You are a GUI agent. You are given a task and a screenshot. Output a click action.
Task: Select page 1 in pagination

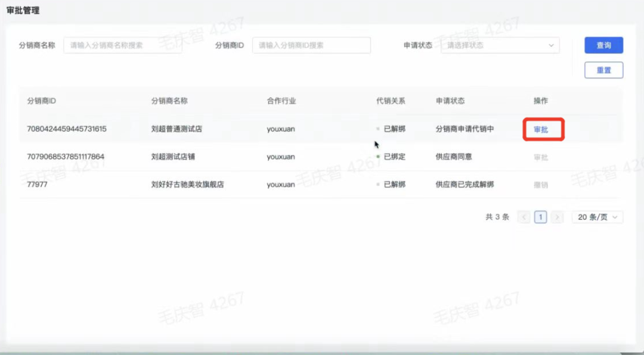[541, 217]
